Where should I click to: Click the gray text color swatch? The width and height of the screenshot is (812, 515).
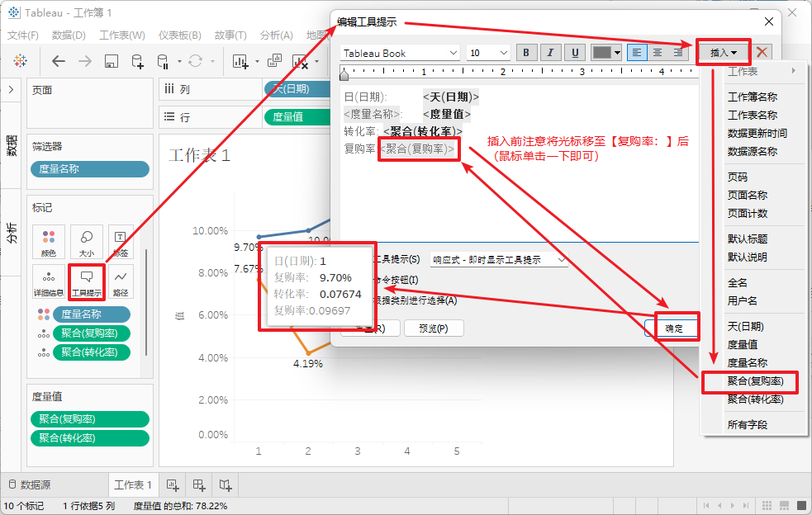pos(601,52)
